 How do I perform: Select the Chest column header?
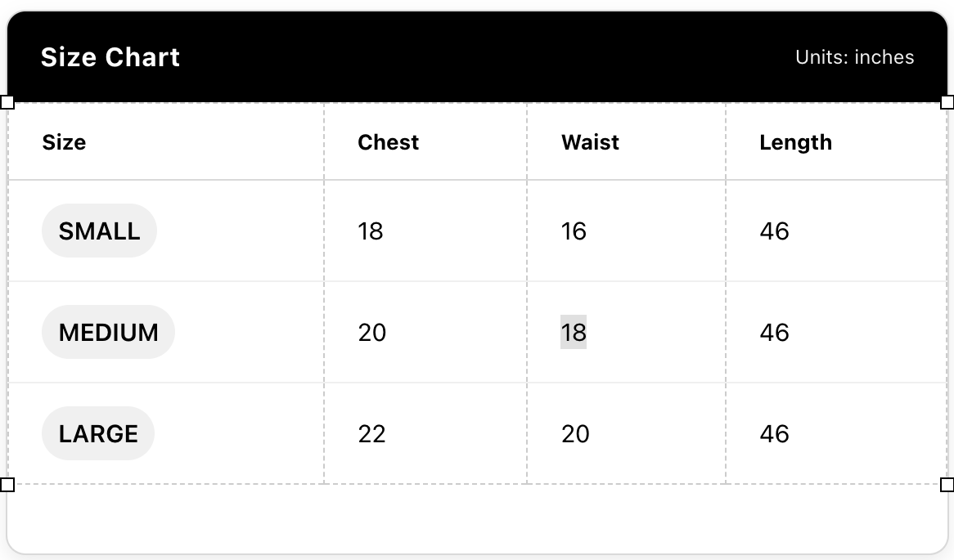[x=388, y=142]
